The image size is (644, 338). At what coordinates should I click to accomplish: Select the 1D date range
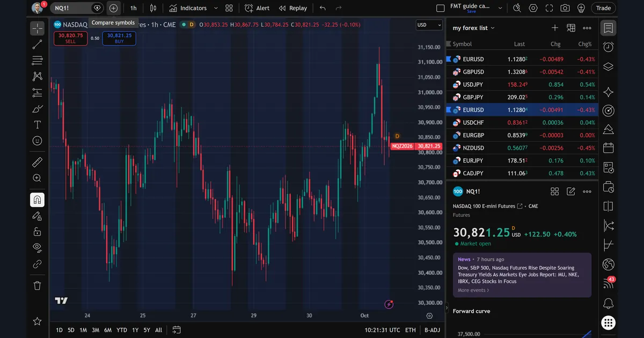(x=59, y=330)
